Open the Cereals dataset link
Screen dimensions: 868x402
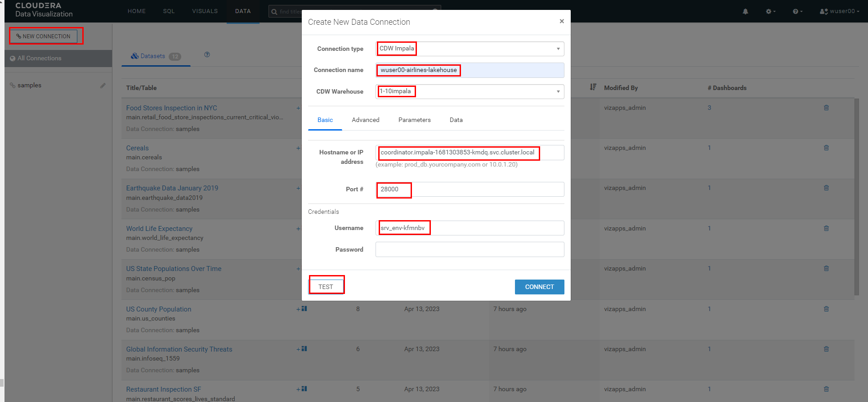[137, 148]
